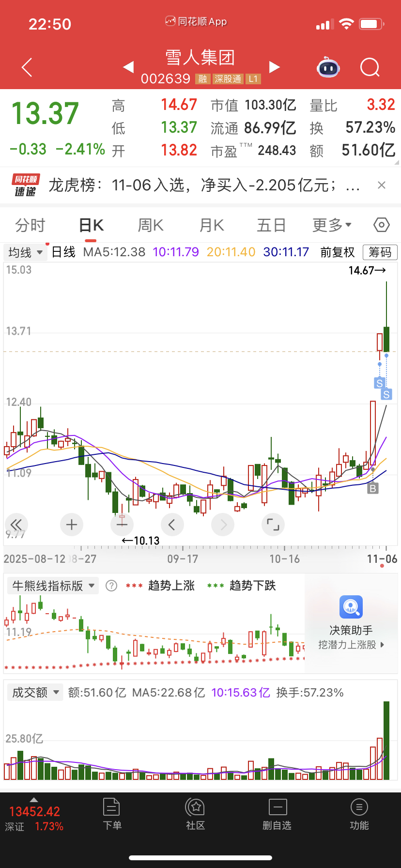Open the 均线 indicator dropdown
Screen dimensions: 401x868
coord(25,252)
